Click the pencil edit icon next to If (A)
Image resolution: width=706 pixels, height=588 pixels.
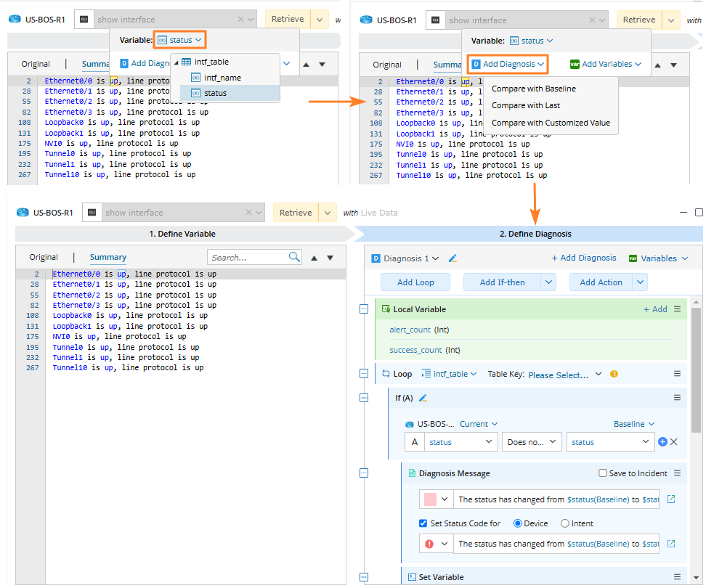(423, 398)
